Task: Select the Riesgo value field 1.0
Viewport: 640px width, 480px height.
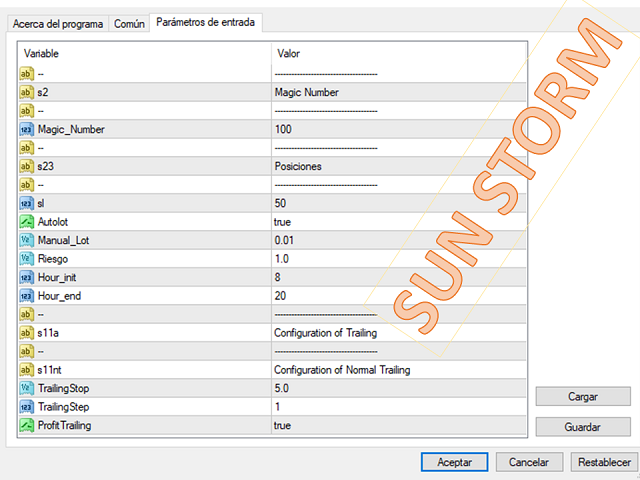Action: 399,259
